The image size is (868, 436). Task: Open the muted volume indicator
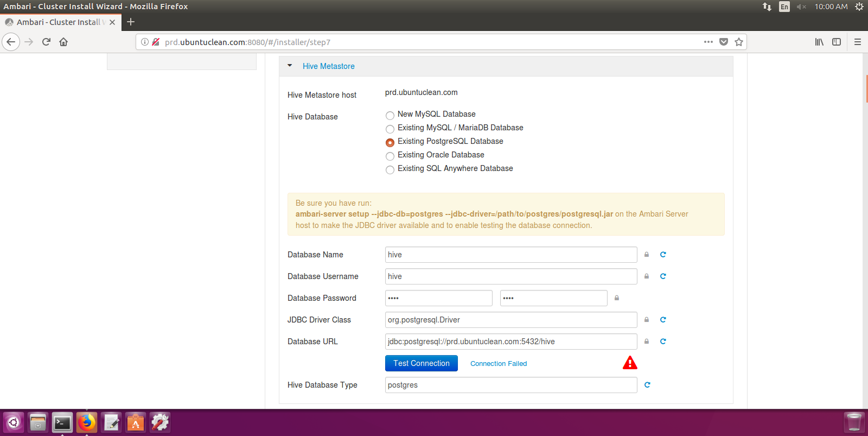pyautogui.click(x=801, y=7)
